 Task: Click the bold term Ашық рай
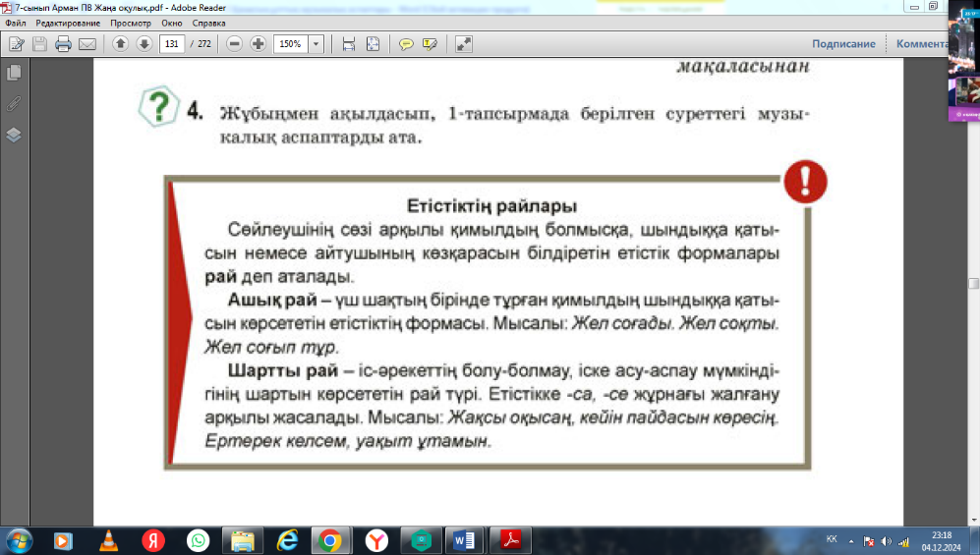click(272, 301)
